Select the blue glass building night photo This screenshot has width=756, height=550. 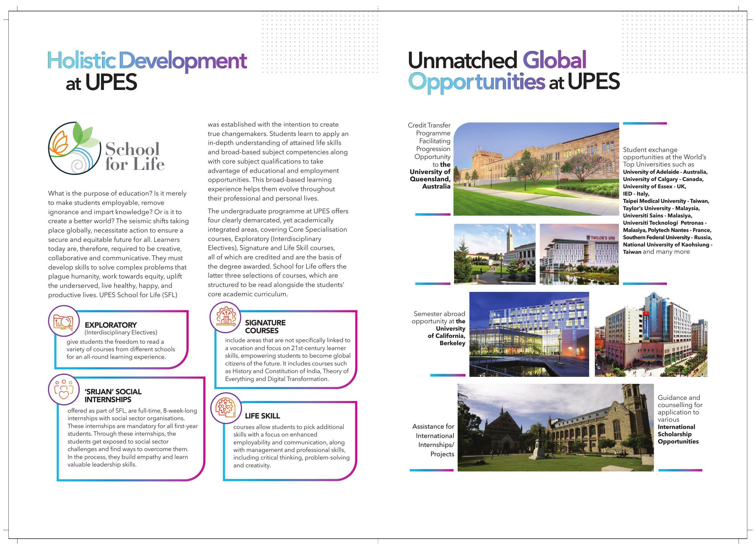point(529,334)
